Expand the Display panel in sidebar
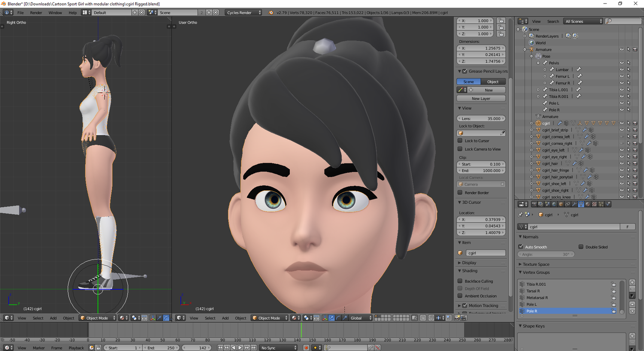Screen dimensions: 644x351 pos(469,263)
